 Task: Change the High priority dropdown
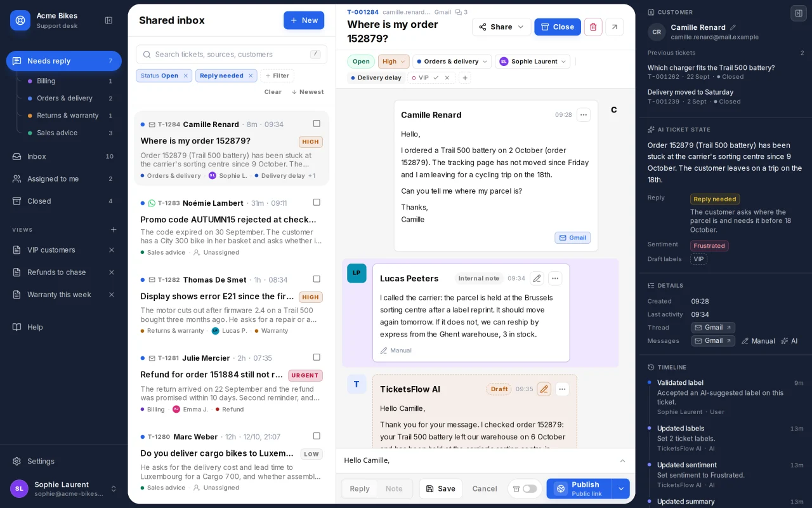[394, 62]
